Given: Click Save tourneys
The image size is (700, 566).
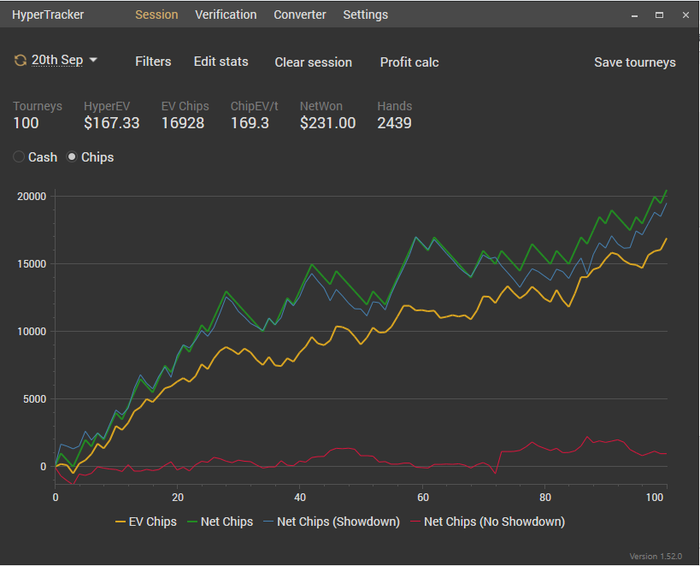Looking at the screenshot, I should pyautogui.click(x=635, y=62).
